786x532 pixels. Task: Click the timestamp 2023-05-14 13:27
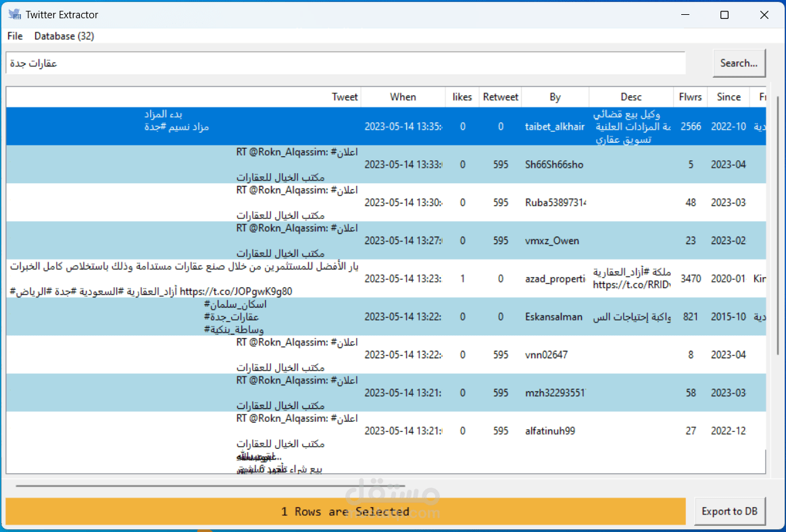coord(403,241)
